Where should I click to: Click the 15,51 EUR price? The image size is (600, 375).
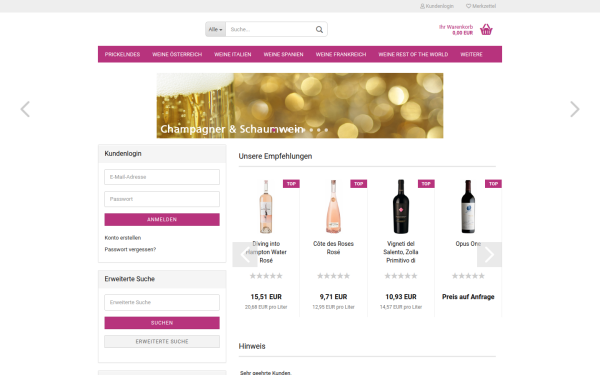tap(266, 297)
